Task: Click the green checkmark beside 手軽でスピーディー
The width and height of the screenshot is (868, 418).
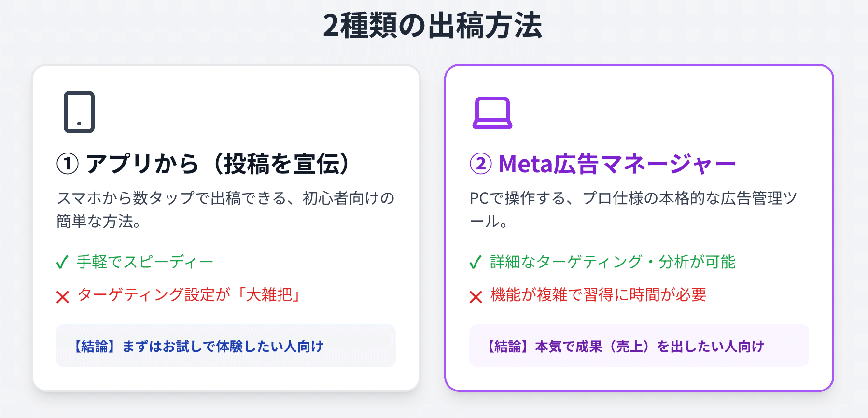Action: coord(62,263)
